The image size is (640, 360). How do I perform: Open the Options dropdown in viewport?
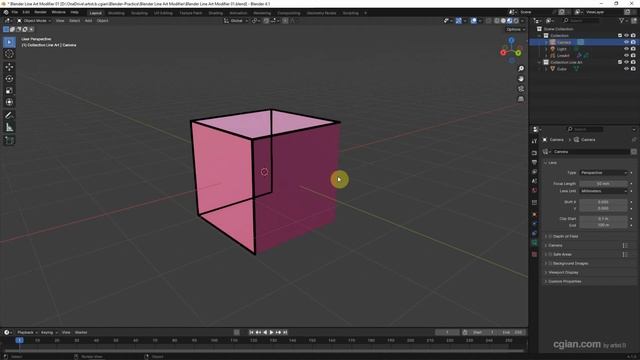pyautogui.click(x=516, y=29)
